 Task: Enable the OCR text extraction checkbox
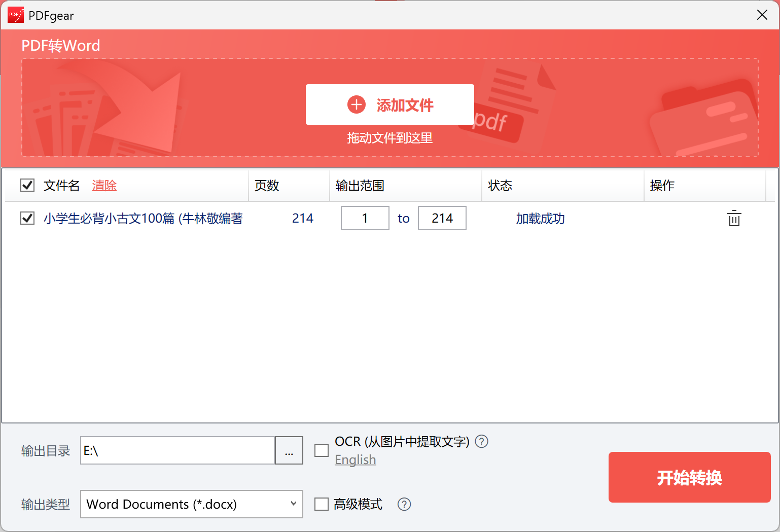322,450
